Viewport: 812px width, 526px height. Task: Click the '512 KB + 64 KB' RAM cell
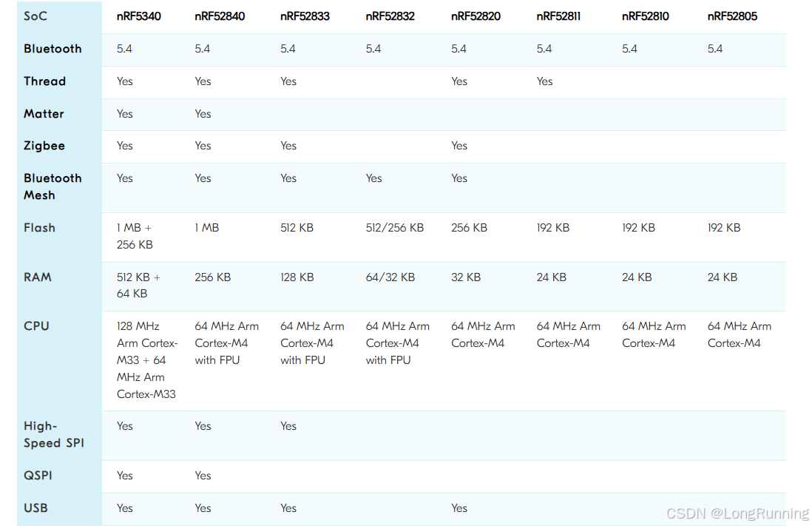138,286
